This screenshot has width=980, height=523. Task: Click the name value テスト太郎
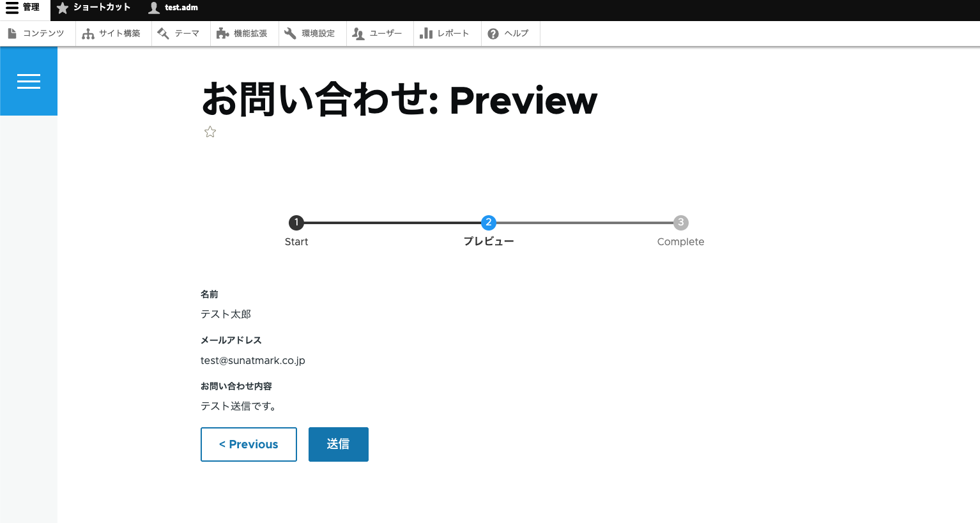226,314
